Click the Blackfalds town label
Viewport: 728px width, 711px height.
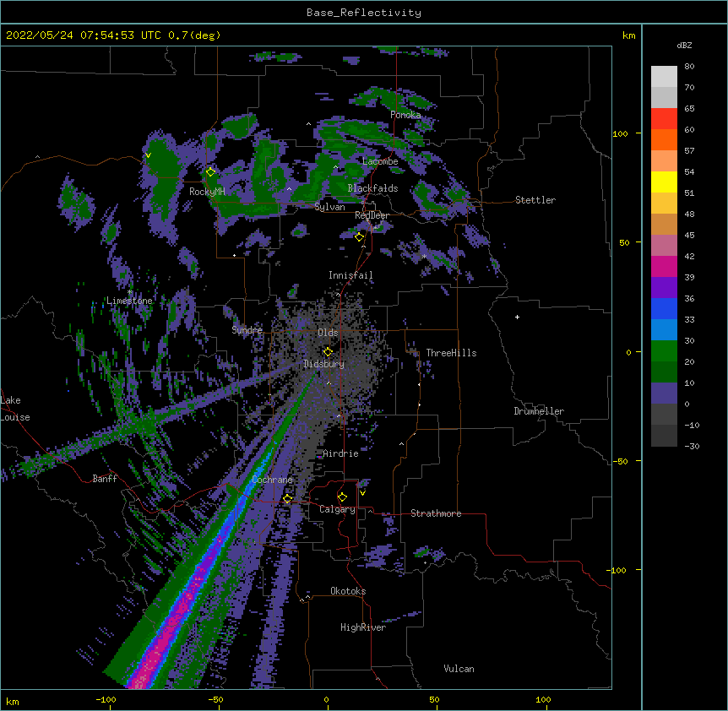372,188
